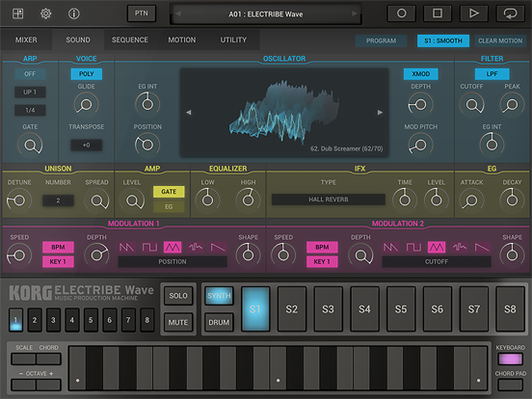Select Modulation 1 sawtooth waveform
Screen dimensions: 532x399
pos(126,248)
